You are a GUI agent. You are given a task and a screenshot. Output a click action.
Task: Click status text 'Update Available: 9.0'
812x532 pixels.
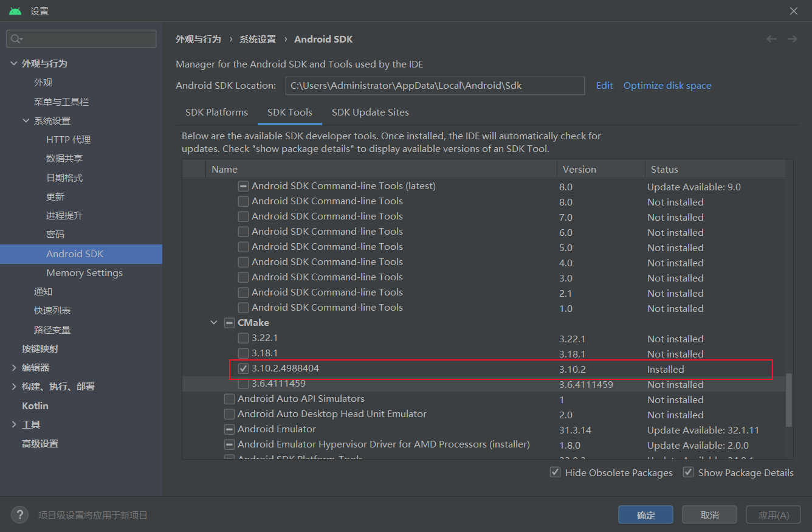[x=694, y=187]
